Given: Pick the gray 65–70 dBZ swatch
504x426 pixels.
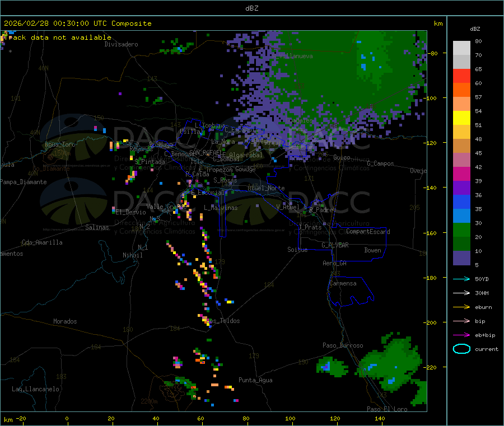Looking at the screenshot, I should (x=461, y=62).
